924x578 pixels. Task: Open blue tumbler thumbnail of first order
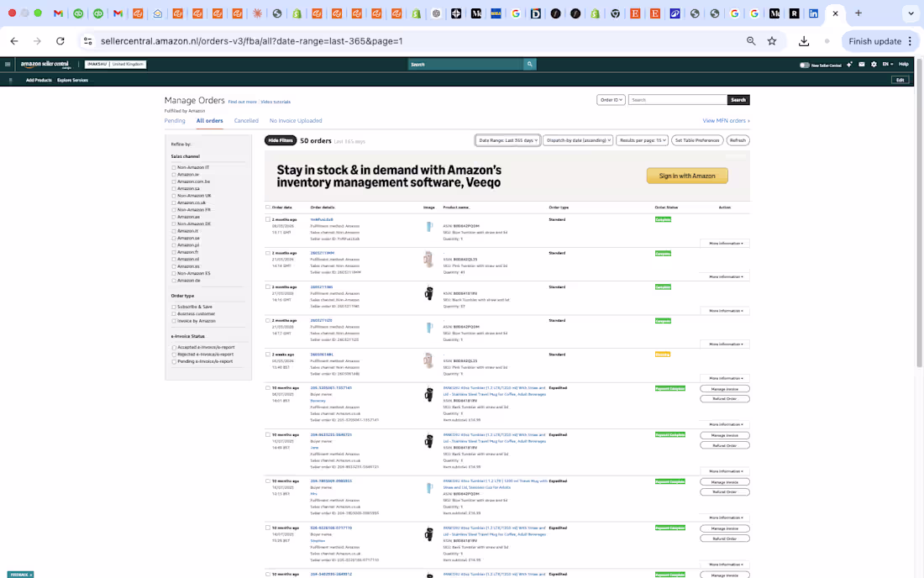429,226
